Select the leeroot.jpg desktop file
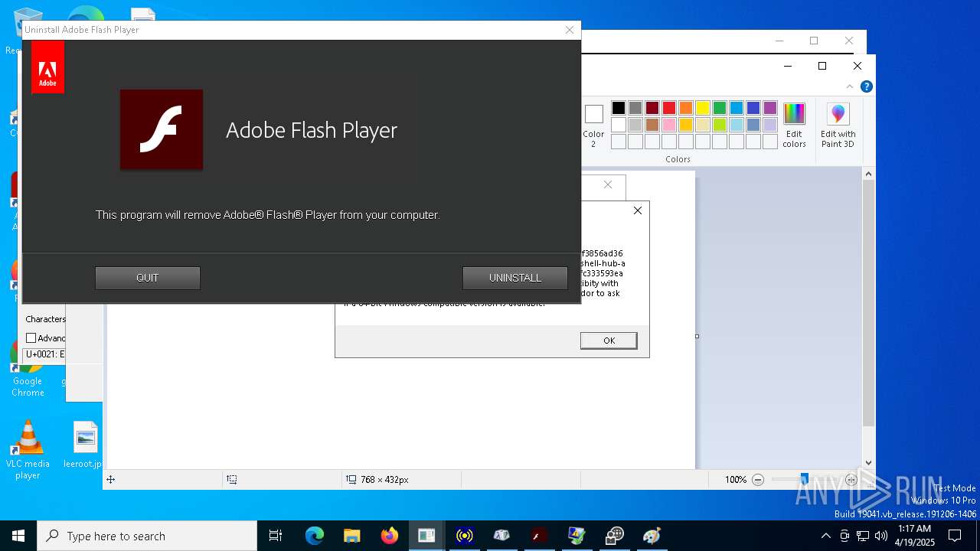Screen dimensions: 980x551 (x=83, y=445)
